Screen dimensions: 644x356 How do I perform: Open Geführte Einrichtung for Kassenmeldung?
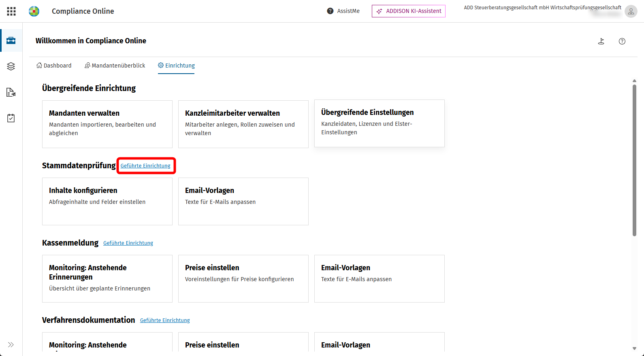coord(128,243)
